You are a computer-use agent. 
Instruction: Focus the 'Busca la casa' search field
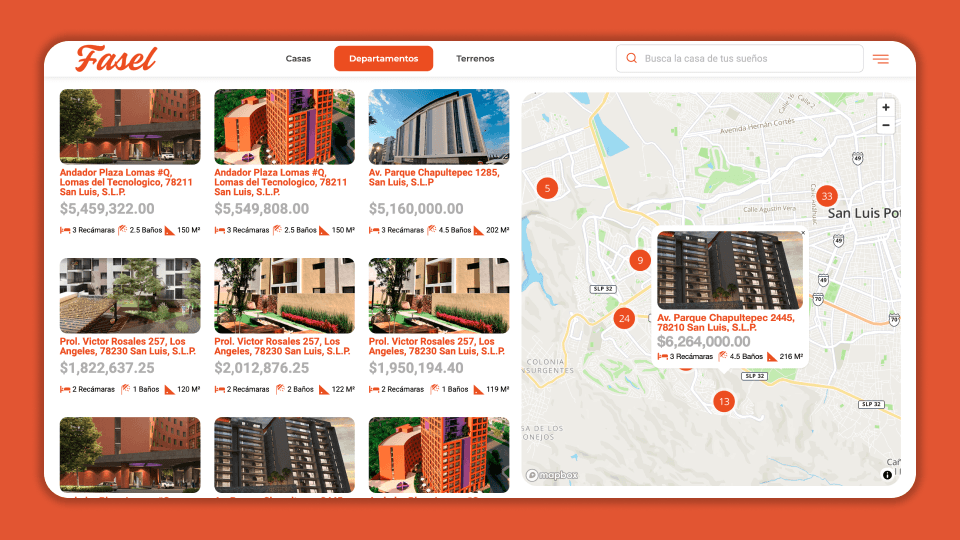(740, 59)
